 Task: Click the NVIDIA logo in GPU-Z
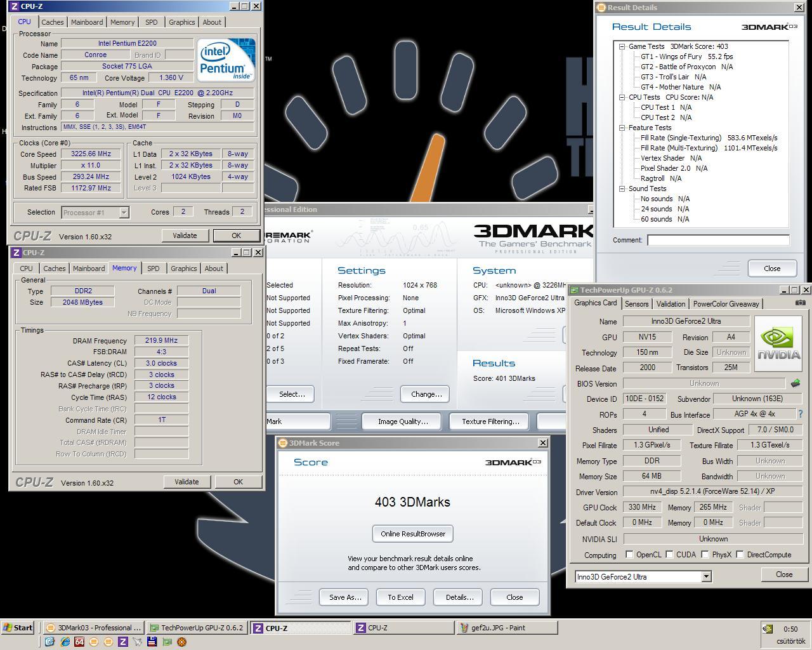[x=779, y=344]
